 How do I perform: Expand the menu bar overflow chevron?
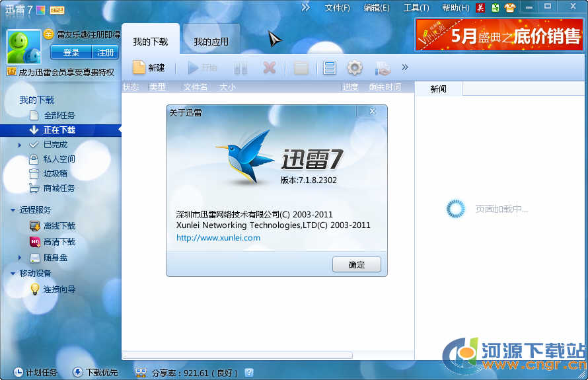point(306,7)
